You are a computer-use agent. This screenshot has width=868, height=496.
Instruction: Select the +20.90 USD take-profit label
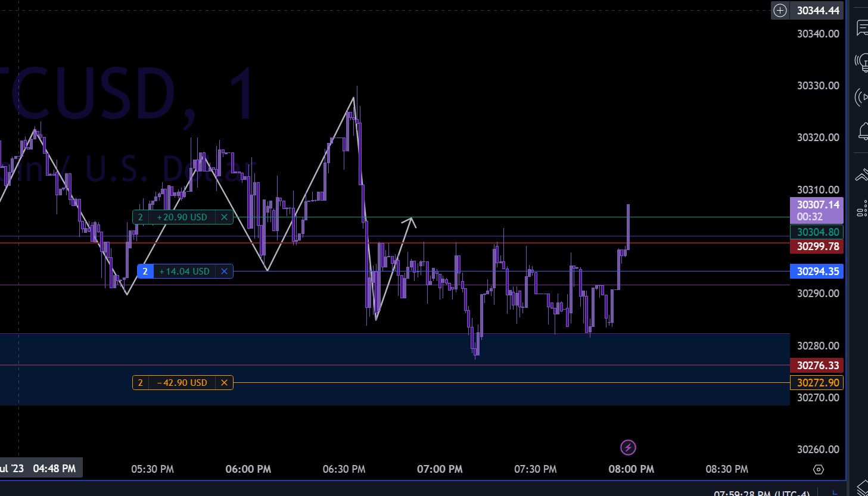pos(182,217)
